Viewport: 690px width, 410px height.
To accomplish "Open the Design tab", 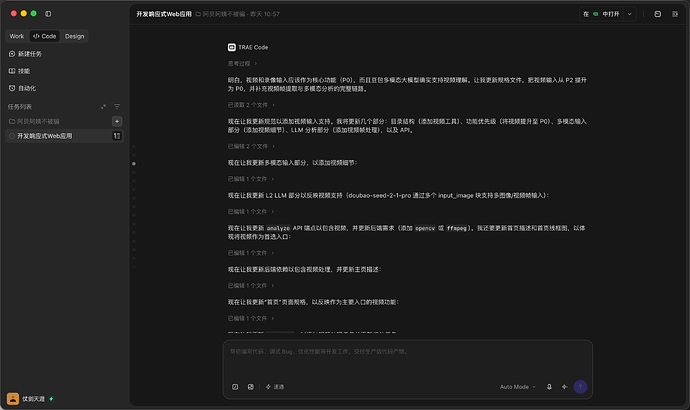I will click(x=74, y=36).
